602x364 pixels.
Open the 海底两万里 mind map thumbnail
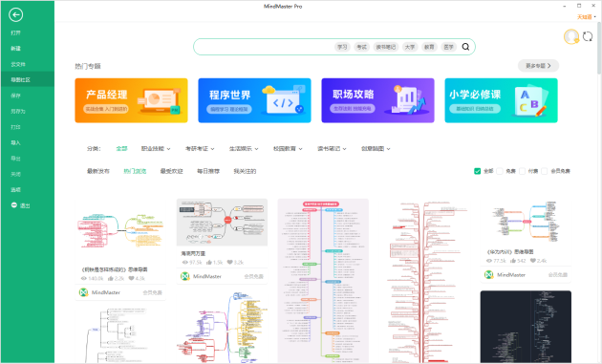tap(222, 223)
